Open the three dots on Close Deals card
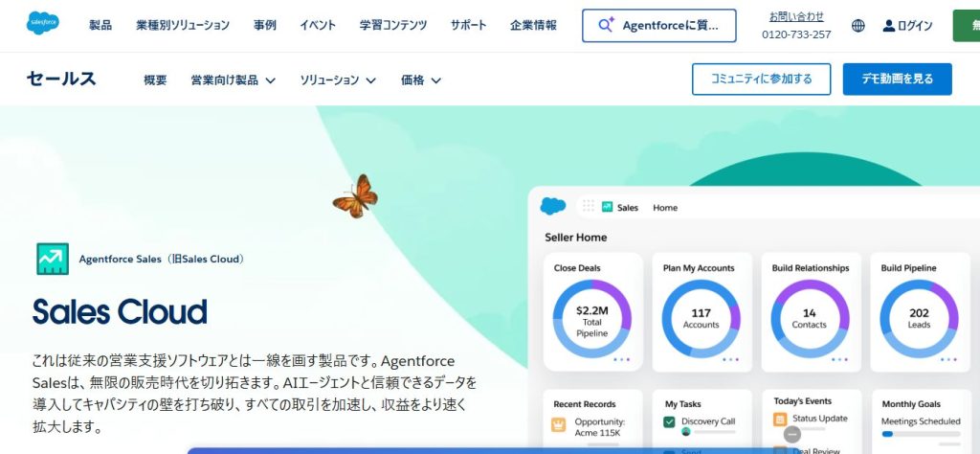The width and height of the screenshot is (980, 454). tap(621, 359)
